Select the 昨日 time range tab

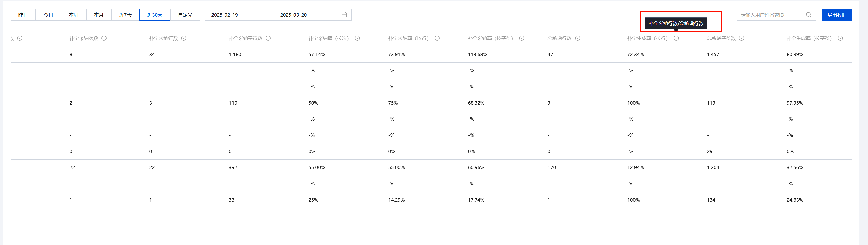(23, 15)
